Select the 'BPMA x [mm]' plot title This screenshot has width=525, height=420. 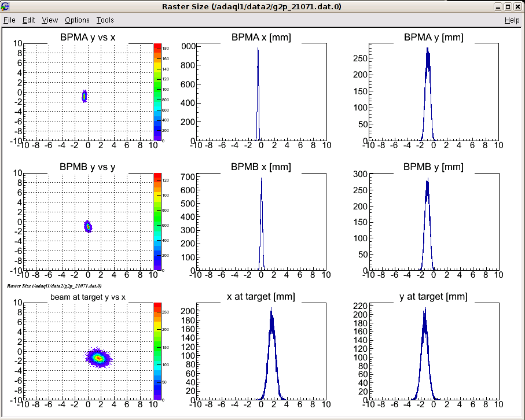coord(261,37)
